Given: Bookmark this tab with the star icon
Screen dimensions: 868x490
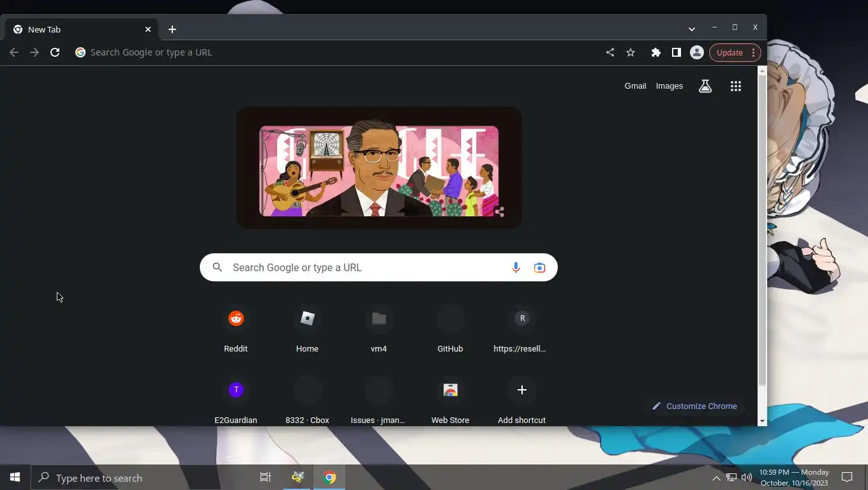Looking at the screenshot, I should point(631,52).
